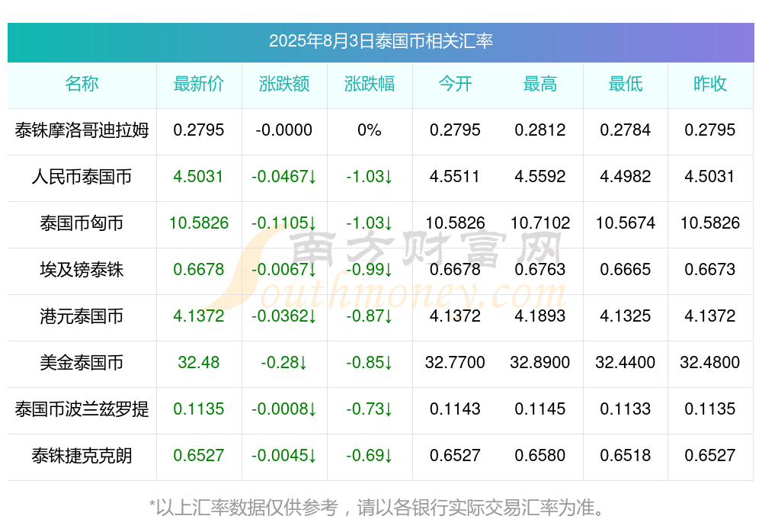Click the row name 泰铢捷克克朗

82,456
